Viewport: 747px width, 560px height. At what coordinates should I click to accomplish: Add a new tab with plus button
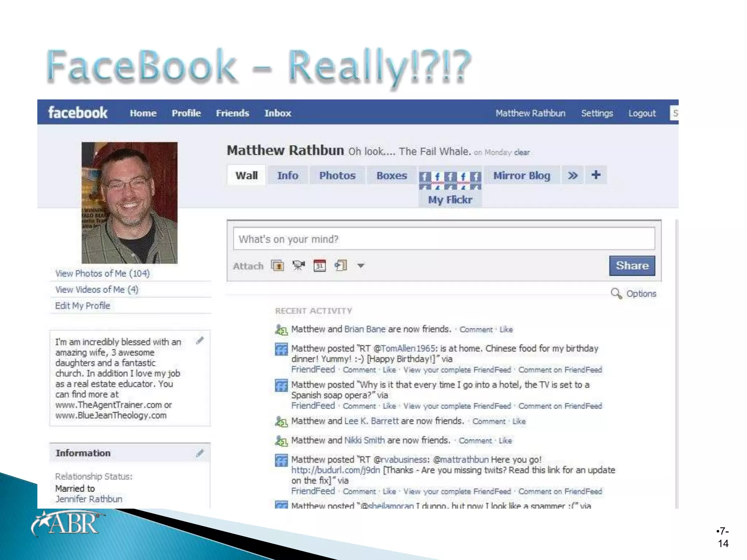click(x=596, y=175)
